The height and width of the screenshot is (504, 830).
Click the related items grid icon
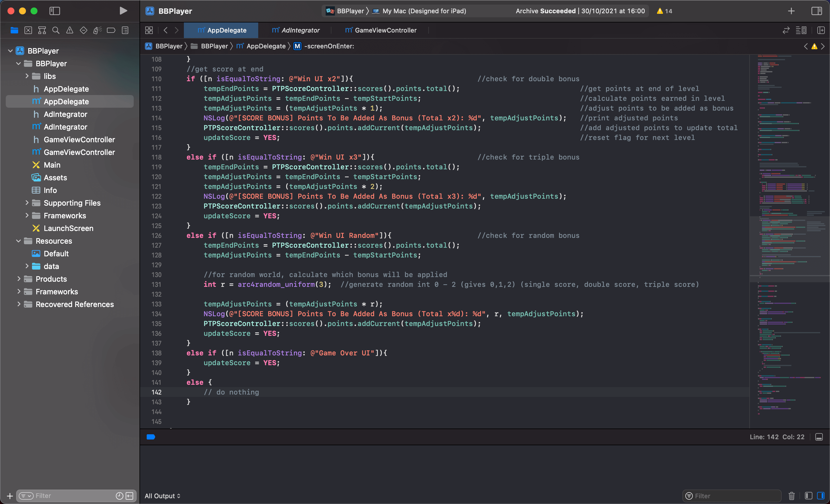[149, 30]
